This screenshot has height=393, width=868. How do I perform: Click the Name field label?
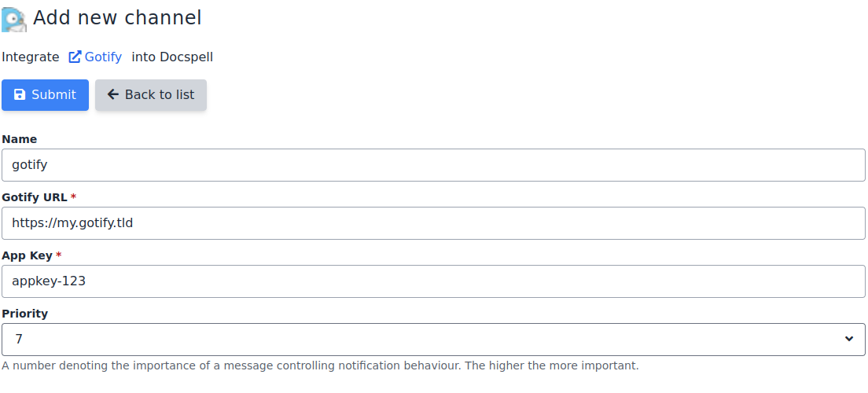(20, 139)
